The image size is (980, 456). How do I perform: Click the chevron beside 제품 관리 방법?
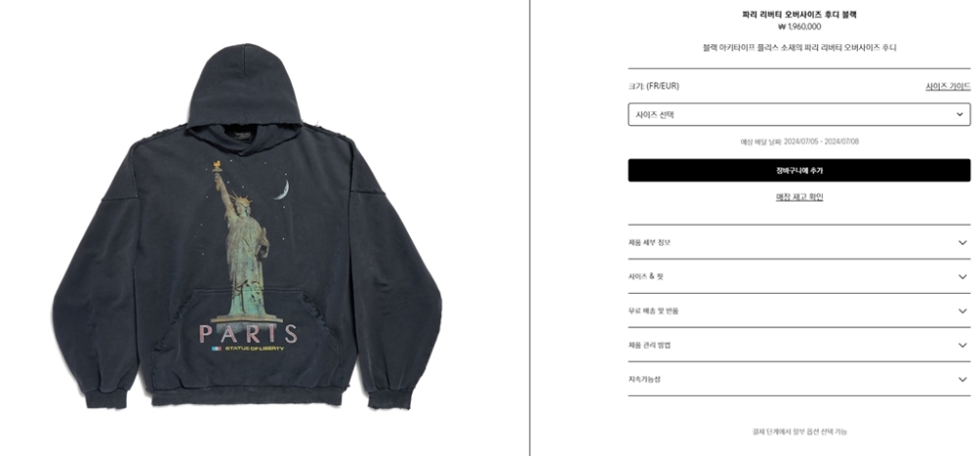coord(962,345)
